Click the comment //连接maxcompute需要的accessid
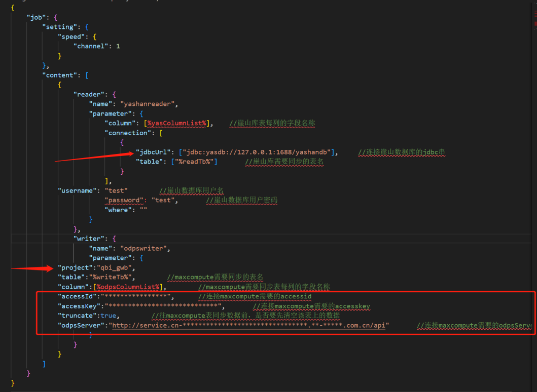Viewport: 537px width, 392px height. pyautogui.click(x=255, y=296)
